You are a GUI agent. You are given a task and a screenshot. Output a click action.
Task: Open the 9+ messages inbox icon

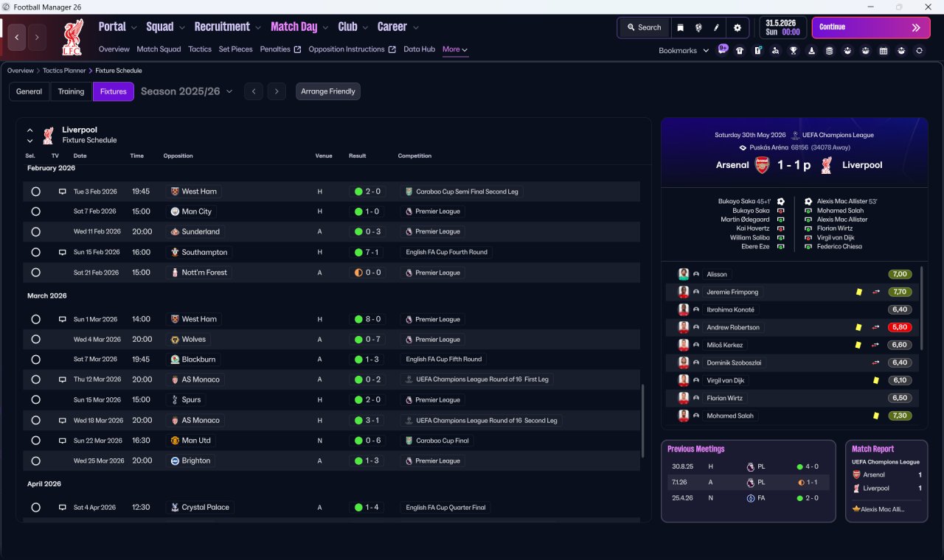click(722, 50)
